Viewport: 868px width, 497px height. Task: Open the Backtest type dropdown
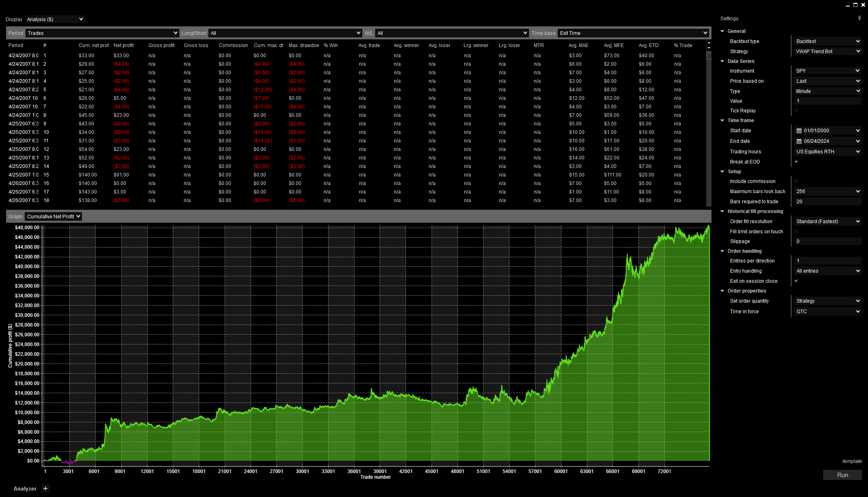[x=827, y=41]
